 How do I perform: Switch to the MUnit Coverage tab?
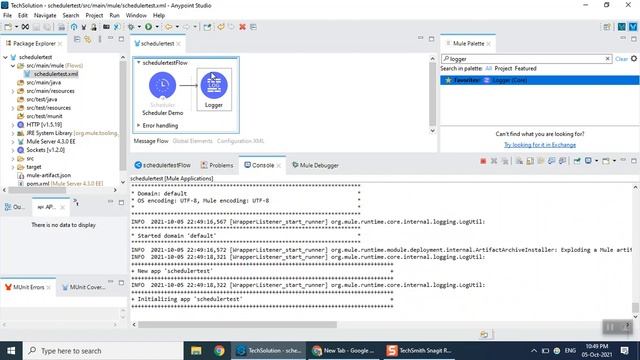click(84, 287)
